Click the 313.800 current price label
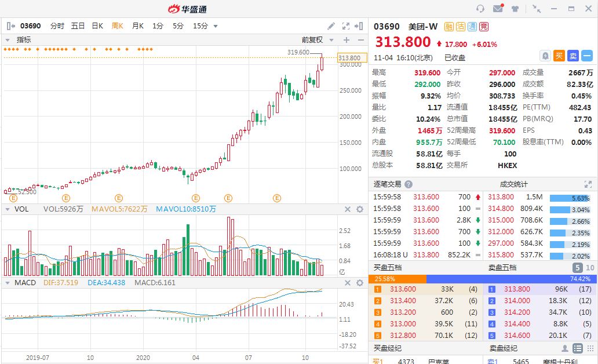Screen dimensions: 598x364 coord(352,58)
